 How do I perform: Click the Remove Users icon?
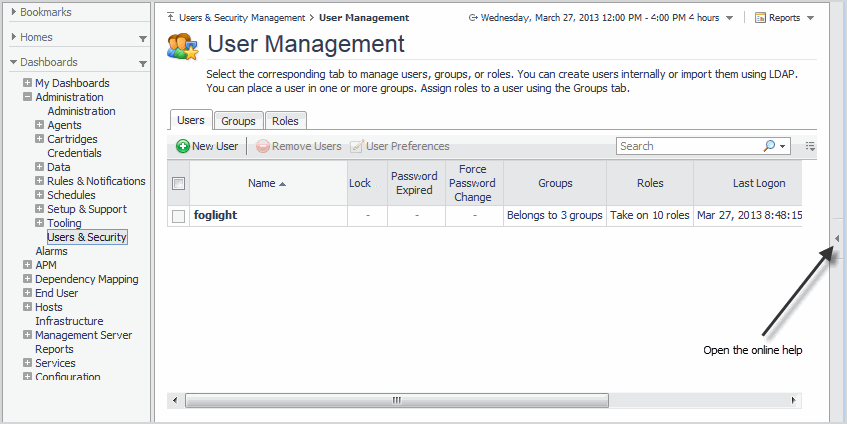coord(263,146)
